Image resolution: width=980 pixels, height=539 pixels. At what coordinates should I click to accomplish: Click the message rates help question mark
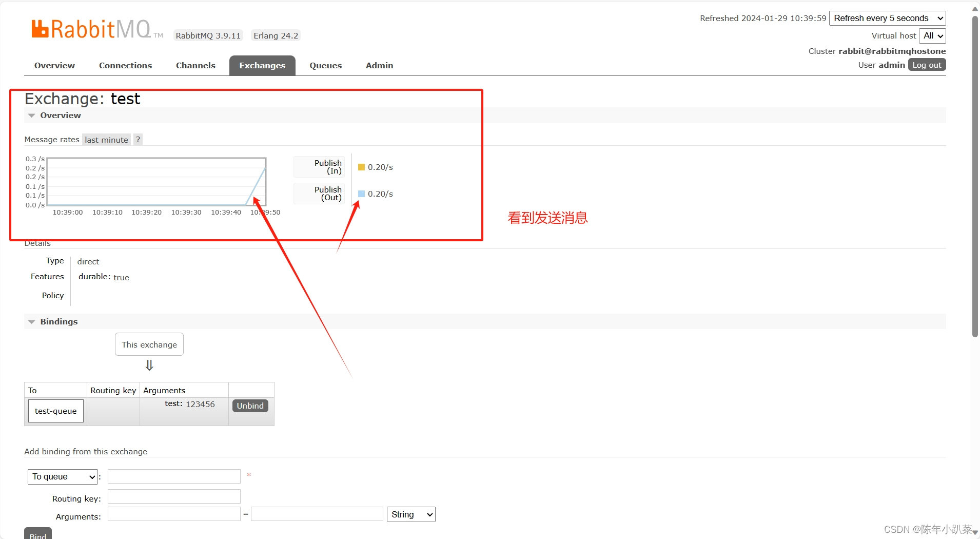[x=138, y=140]
